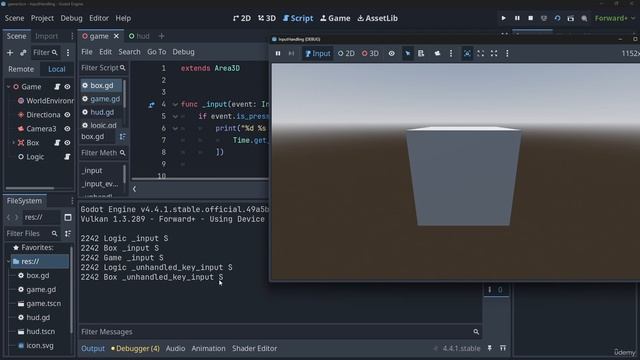Click the camera override icon in game window
640x360 pixels.
coord(437,53)
